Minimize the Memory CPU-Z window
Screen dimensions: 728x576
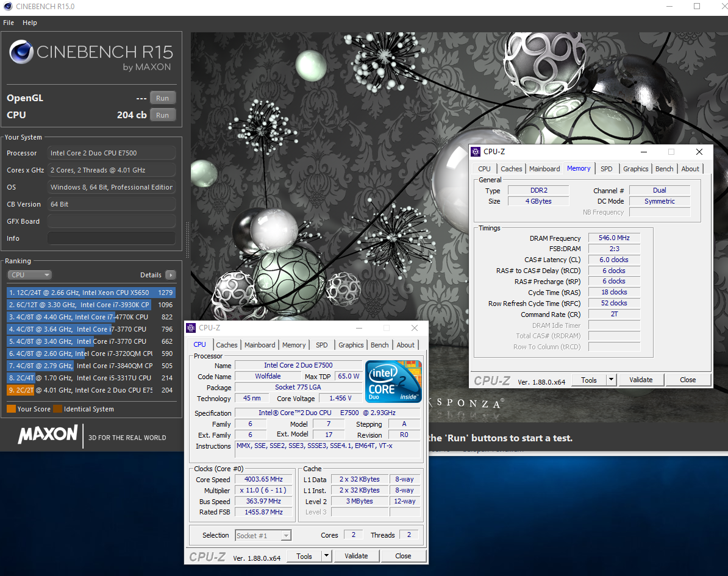click(644, 152)
